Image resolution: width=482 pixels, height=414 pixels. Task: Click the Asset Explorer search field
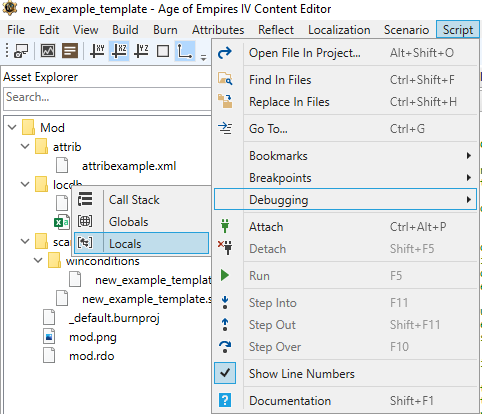click(x=107, y=98)
